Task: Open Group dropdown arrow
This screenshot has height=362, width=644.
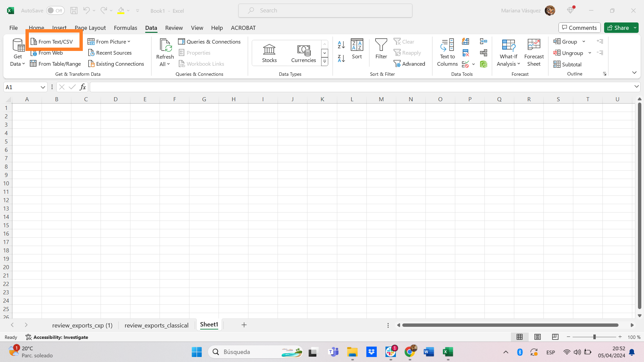Action: [x=584, y=42]
